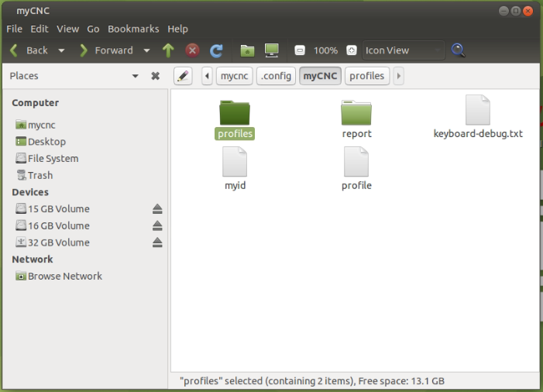Open the Icon View mode dropdown
Screen dimensions: 543x392
click(404, 50)
